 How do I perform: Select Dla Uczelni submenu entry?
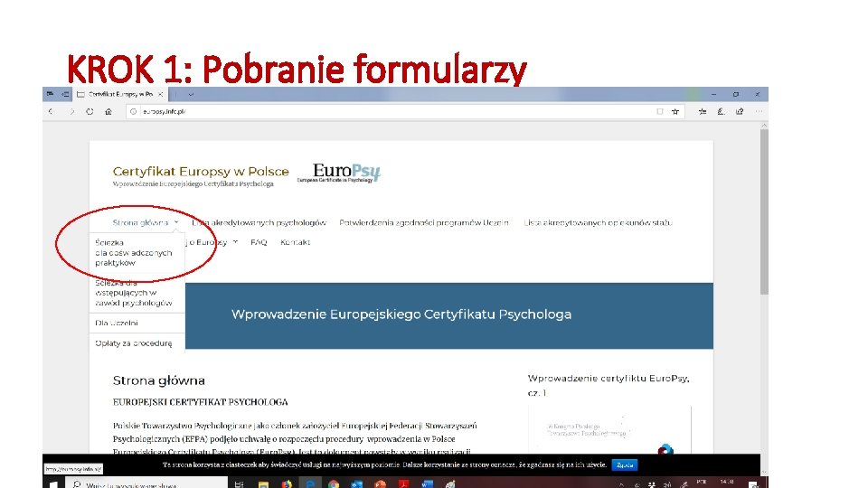click(137, 324)
